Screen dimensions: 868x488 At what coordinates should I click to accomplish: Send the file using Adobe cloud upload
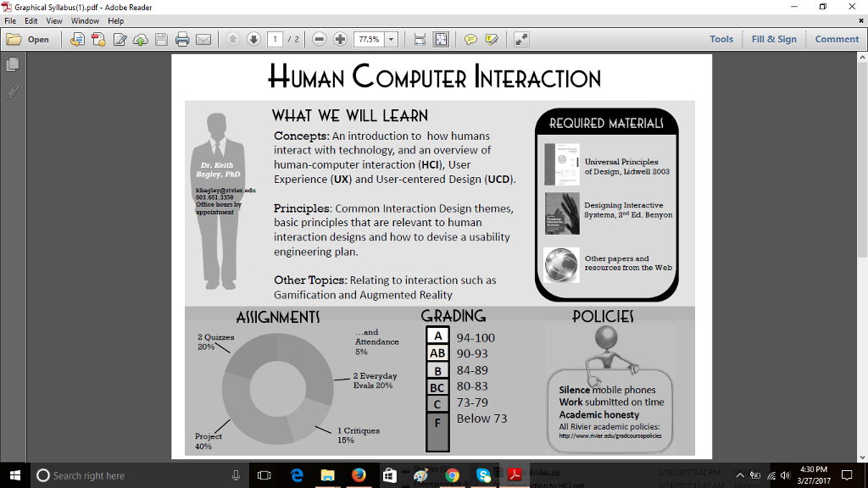tap(139, 38)
